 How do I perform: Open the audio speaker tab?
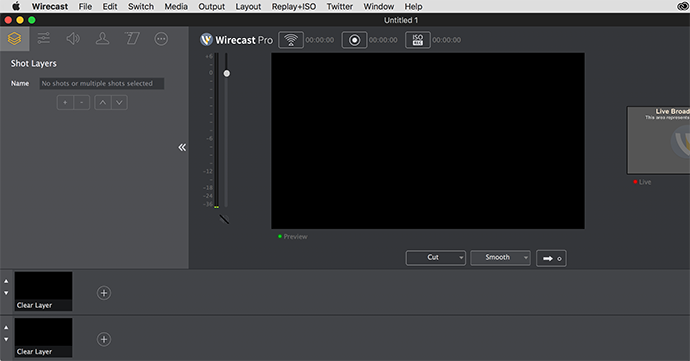[x=73, y=39]
